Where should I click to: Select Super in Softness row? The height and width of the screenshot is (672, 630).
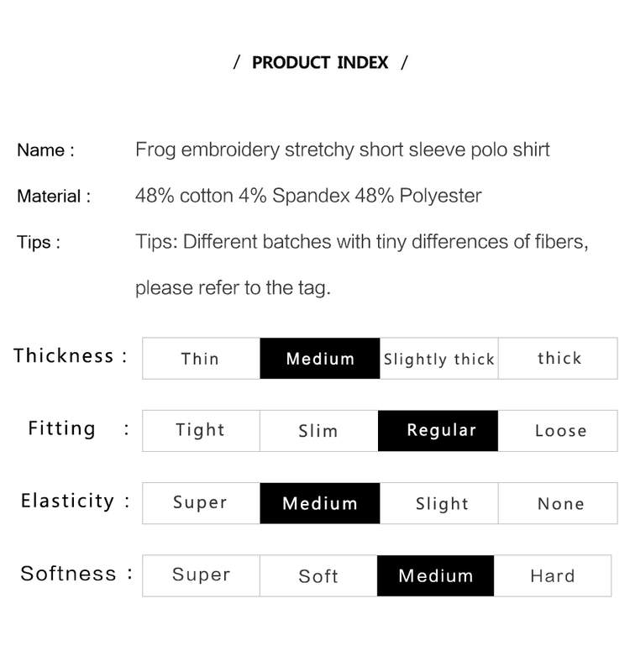[201, 575]
